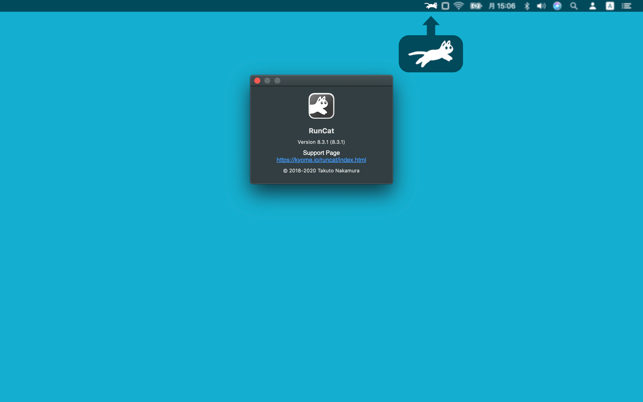The height and width of the screenshot is (402, 643).
Task: Launch Siri from the menu bar
Action: tap(557, 6)
